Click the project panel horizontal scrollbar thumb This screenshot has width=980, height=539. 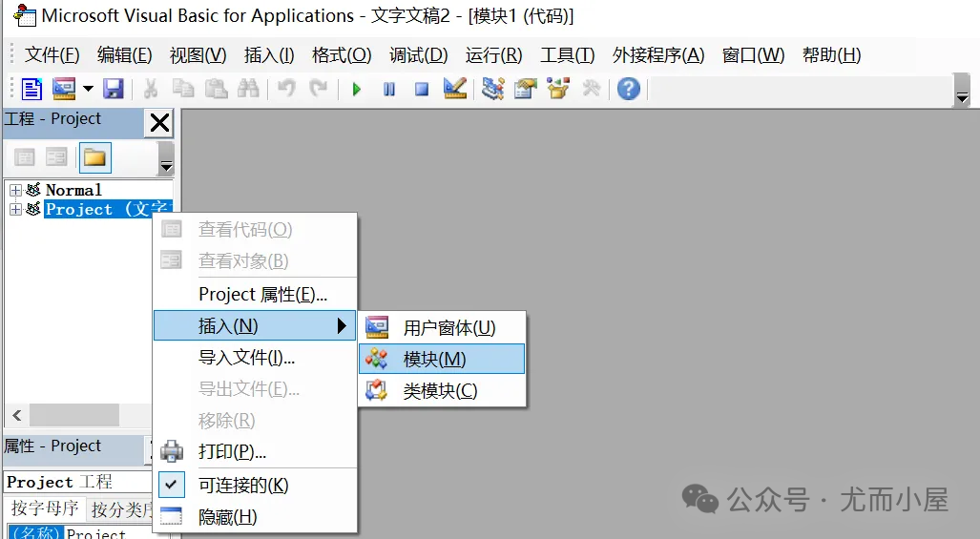[74, 415]
